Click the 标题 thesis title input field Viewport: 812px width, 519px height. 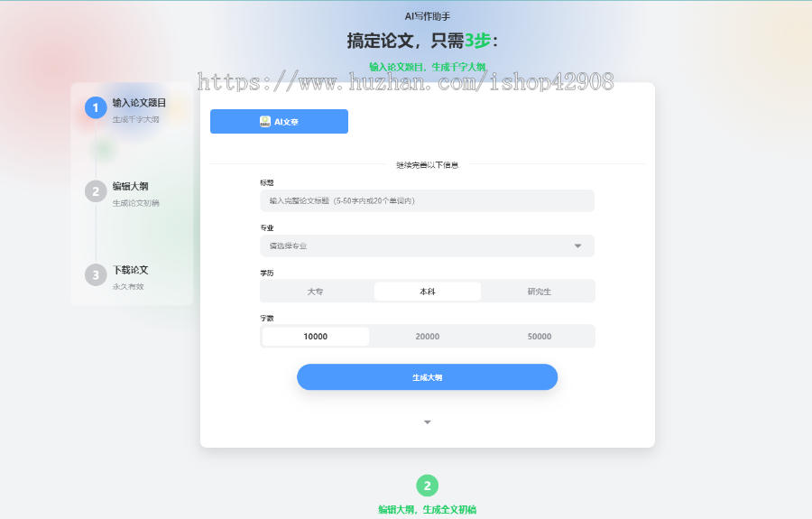tap(428, 201)
